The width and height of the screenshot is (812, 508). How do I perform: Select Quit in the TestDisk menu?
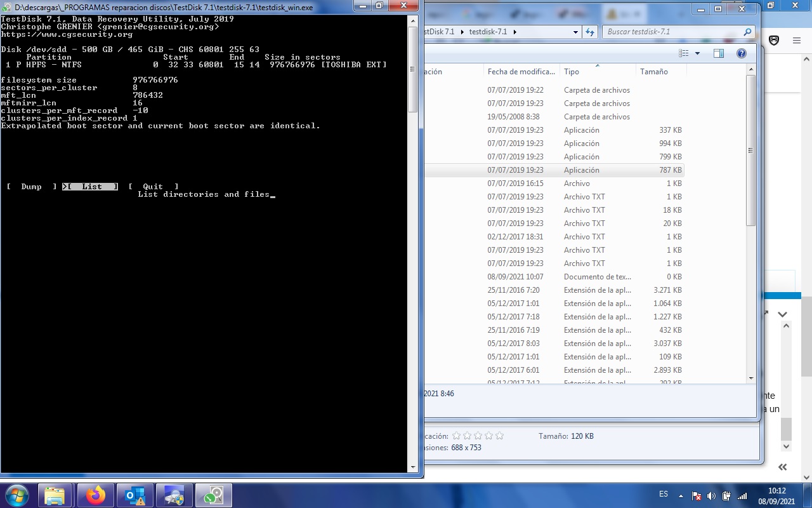coord(153,187)
